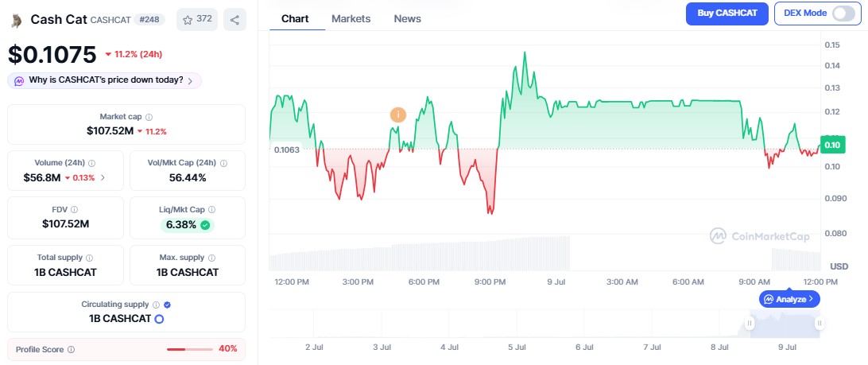This screenshot has width=868, height=365.
Task: Click the Analyze button
Action: [789, 299]
